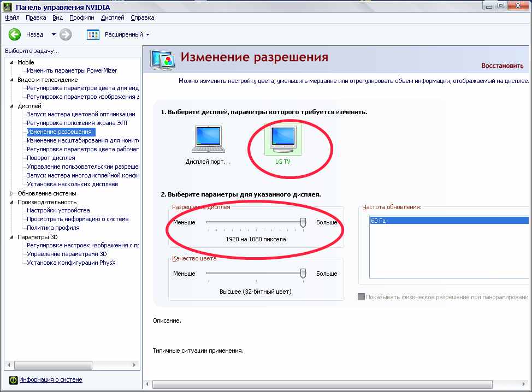Click the main pane horizontal scrollbar thumb
The width and height of the screenshot is (532, 392).
coord(322,384)
